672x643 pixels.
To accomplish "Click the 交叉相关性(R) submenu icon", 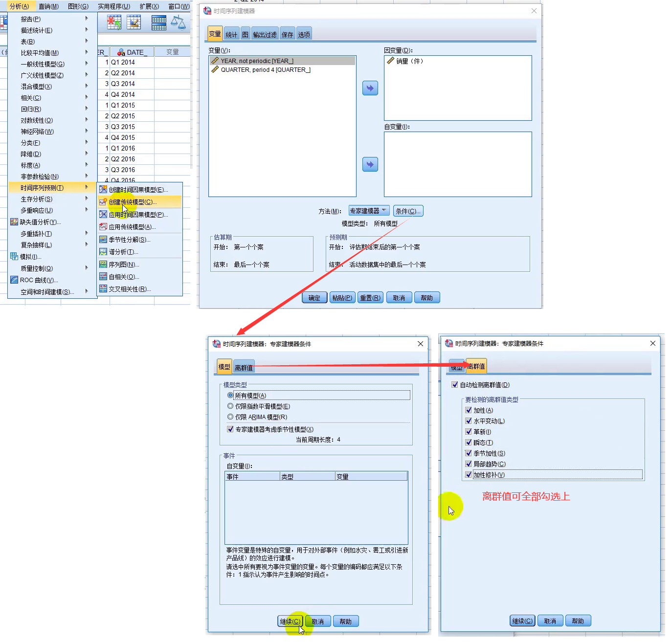I will (x=103, y=288).
